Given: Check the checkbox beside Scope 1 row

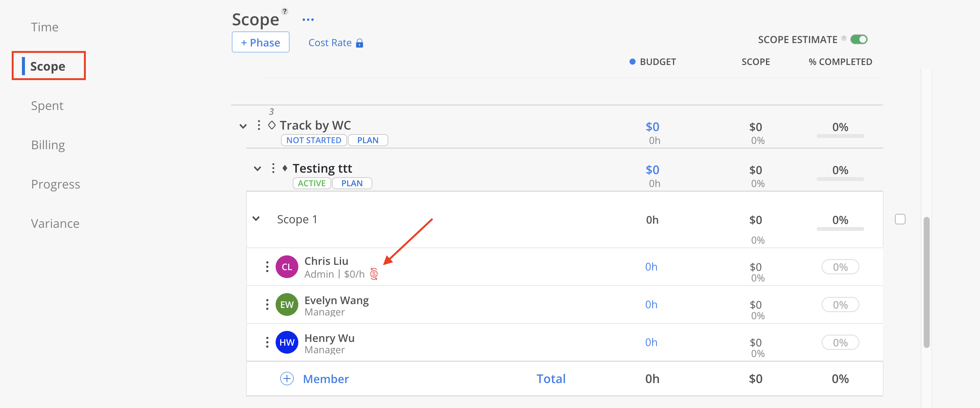Looking at the screenshot, I should click(x=900, y=219).
